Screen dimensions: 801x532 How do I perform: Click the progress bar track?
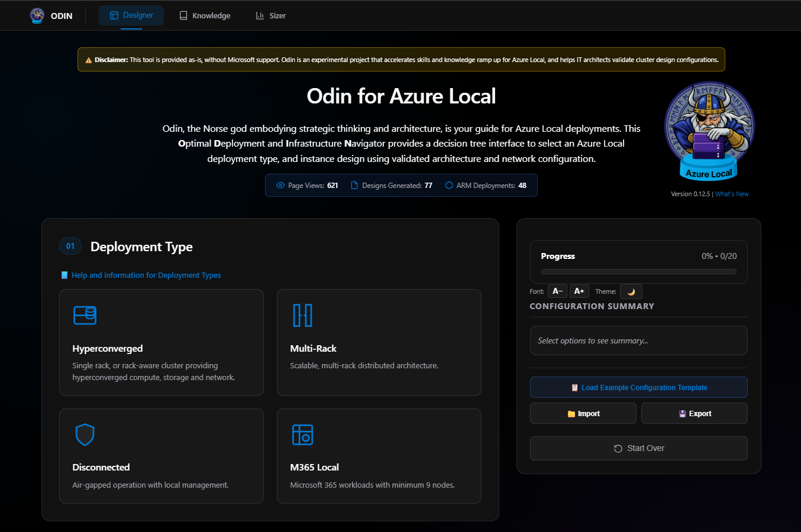tap(639, 272)
